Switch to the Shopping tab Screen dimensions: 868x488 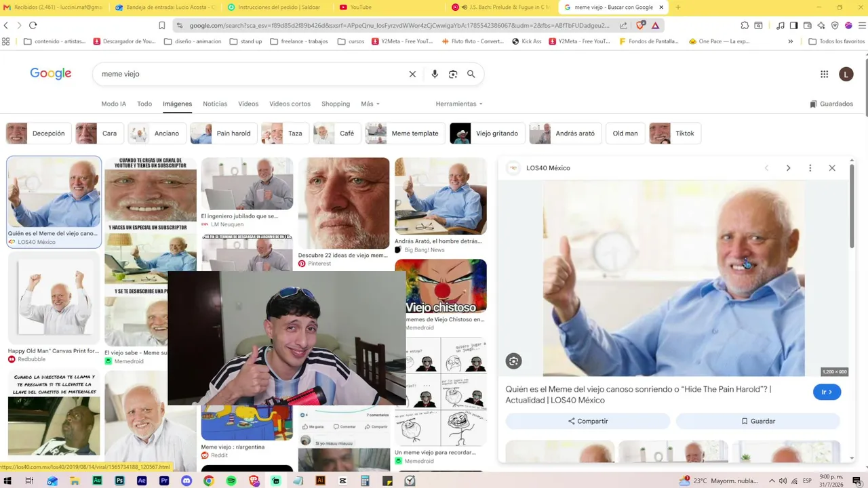336,104
